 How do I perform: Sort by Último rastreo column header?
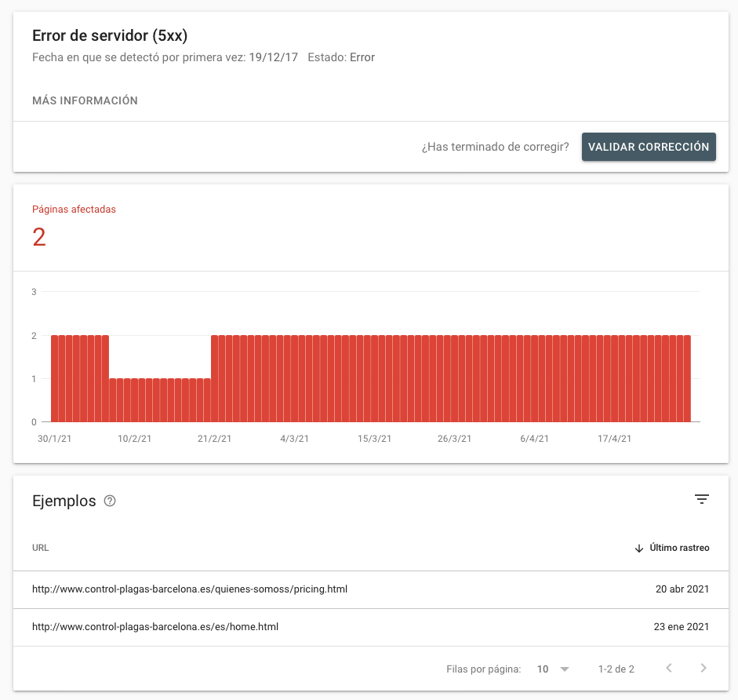pyautogui.click(x=679, y=548)
